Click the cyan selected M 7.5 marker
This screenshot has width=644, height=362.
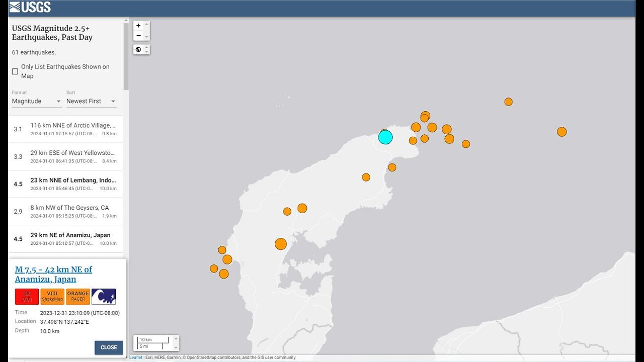(385, 137)
